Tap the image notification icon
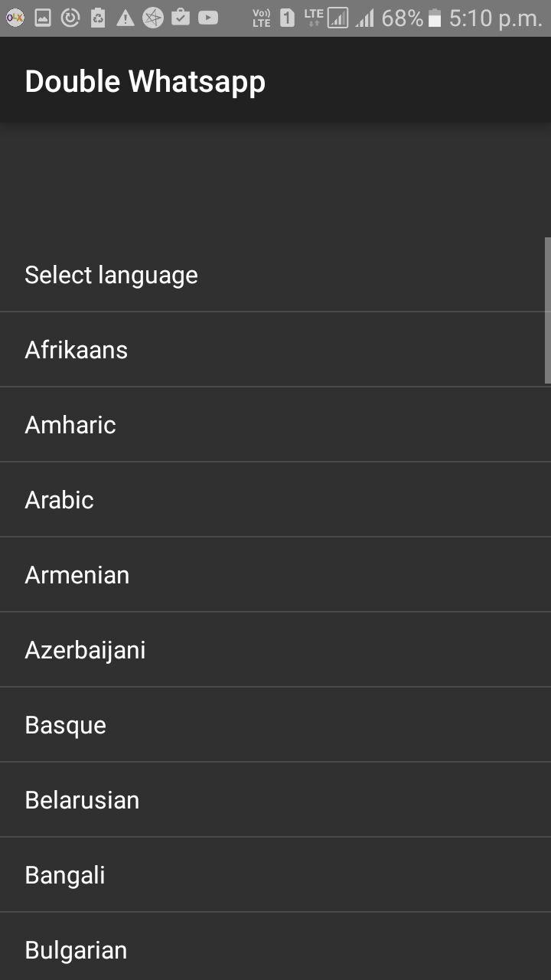This screenshot has width=551, height=980. click(x=43, y=18)
